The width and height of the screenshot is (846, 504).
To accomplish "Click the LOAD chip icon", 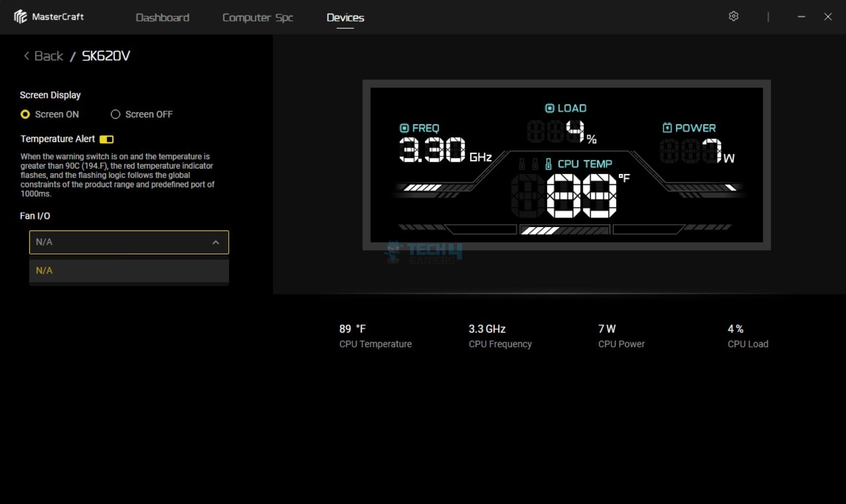I will point(549,108).
